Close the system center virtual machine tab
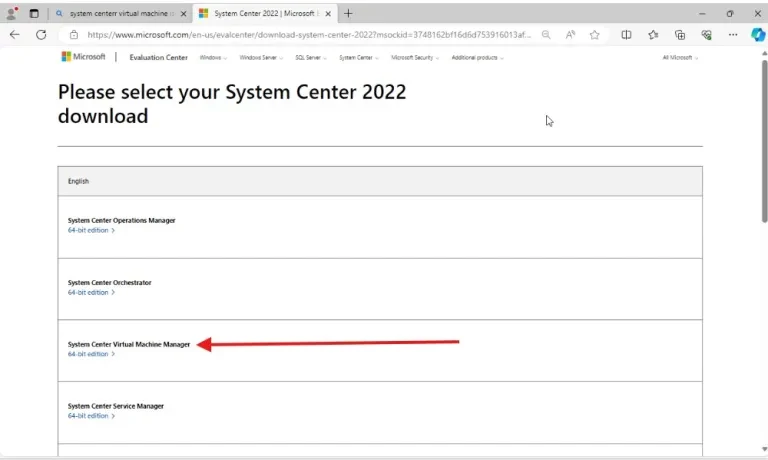 pos(183,14)
